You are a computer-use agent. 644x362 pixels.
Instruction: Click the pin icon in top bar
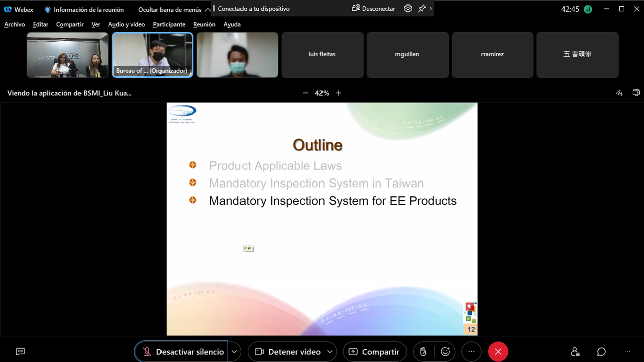coord(422,9)
